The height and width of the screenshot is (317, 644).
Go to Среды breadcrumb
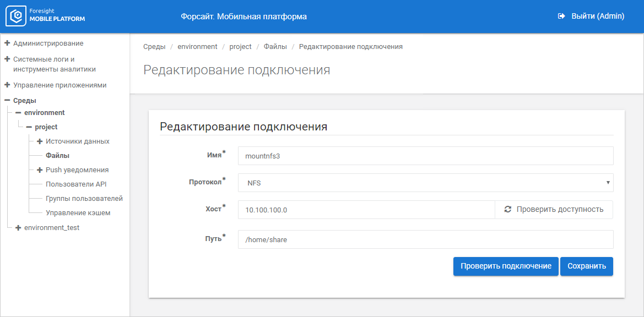(x=154, y=47)
